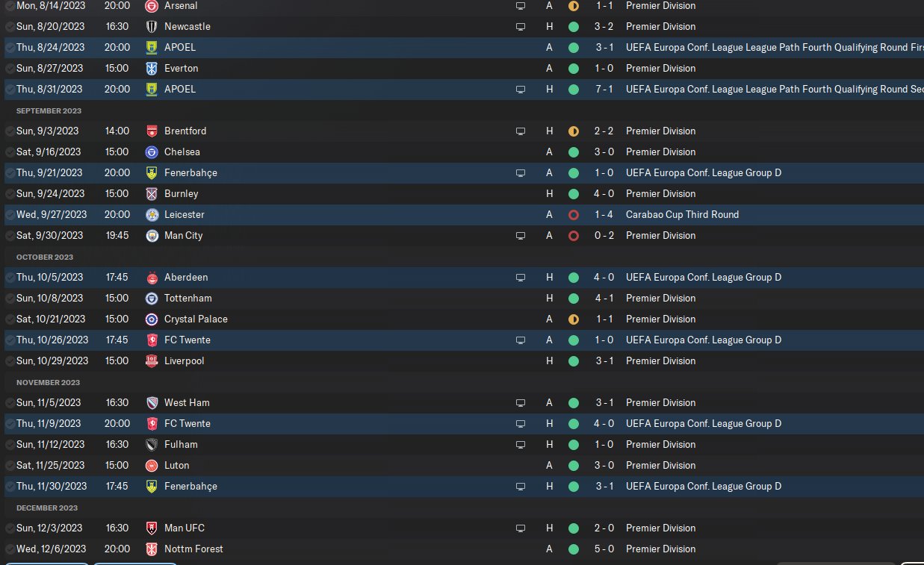Click the green win indicator for Nottm Forest
This screenshot has height=565, width=924.
click(574, 549)
